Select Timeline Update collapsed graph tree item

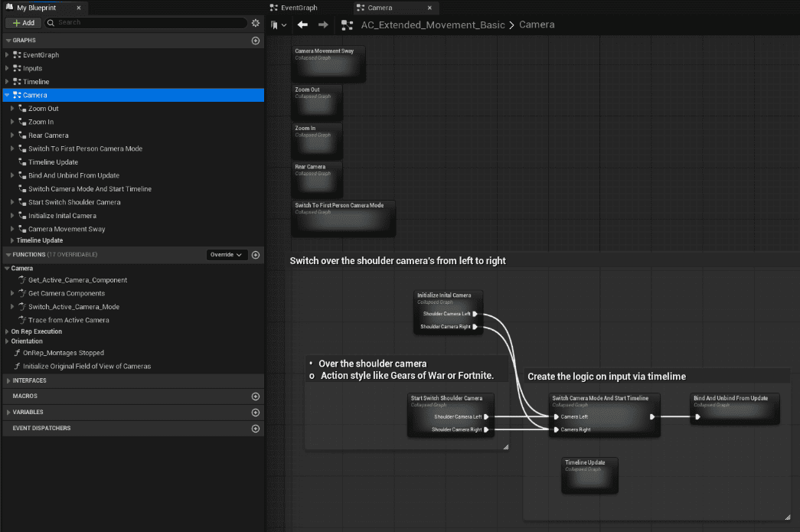[53, 162]
